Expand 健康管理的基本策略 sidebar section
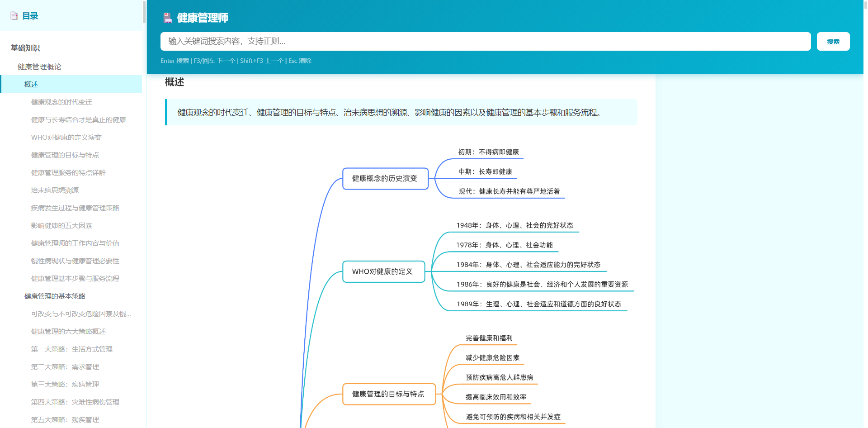This screenshot has height=428, width=868. (x=55, y=296)
